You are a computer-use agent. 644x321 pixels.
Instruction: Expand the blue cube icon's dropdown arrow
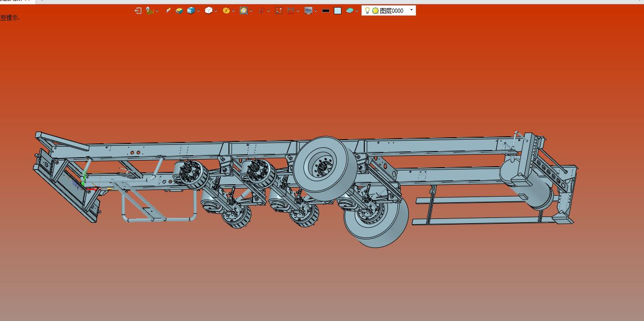[x=199, y=11]
